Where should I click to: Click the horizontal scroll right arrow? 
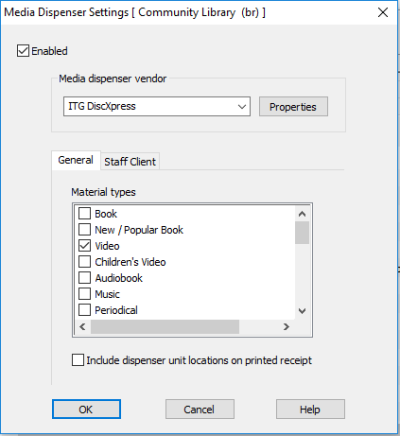pyautogui.click(x=286, y=327)
